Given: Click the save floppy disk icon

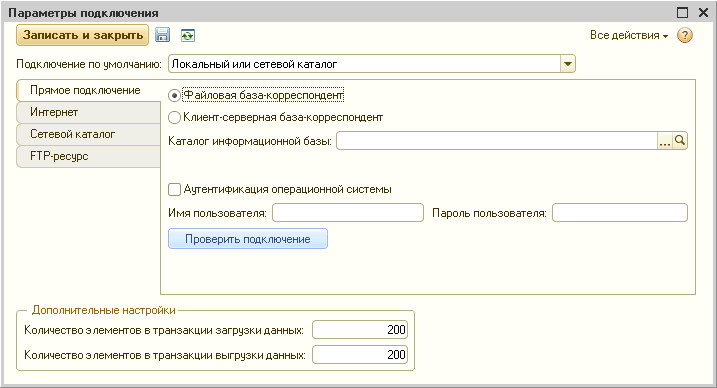Looking at the screenshot, I should [162, 35].
